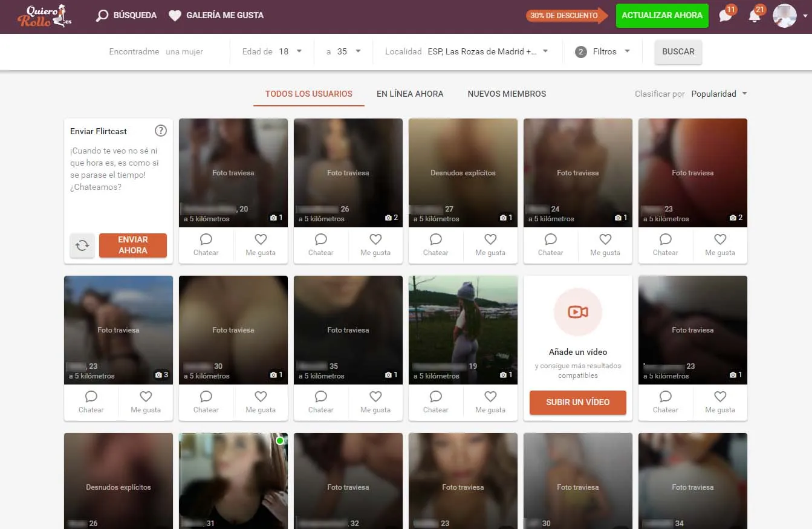This screenshot has width=812, height=529.
Task: Like the 23-year-old having 3 photos
Action: (146, 403)
